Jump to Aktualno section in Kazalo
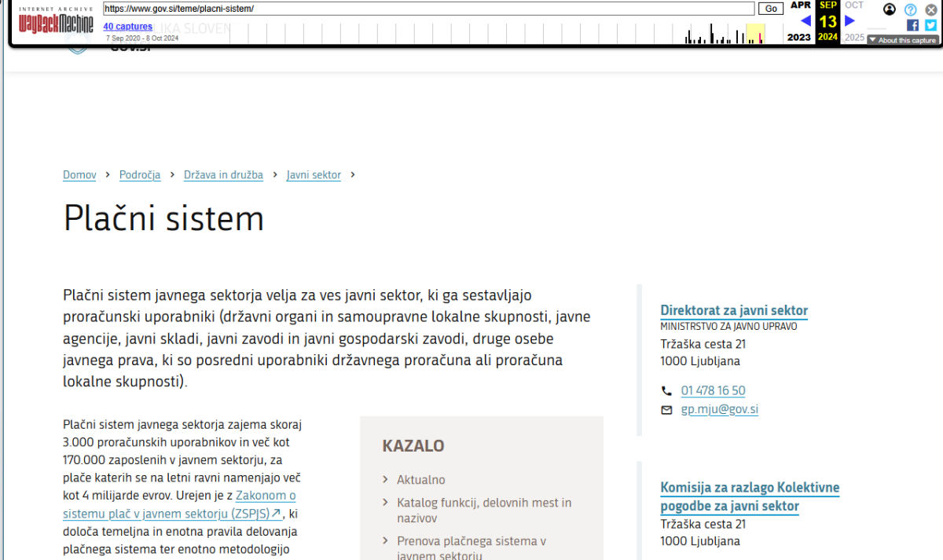Screen dimensions: 943x560 420,480
